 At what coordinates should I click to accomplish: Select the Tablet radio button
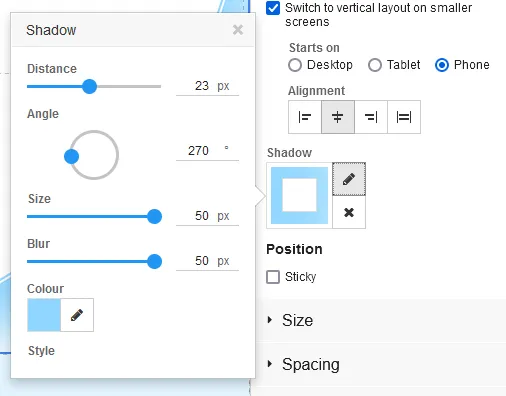click(x=375, y=65)
